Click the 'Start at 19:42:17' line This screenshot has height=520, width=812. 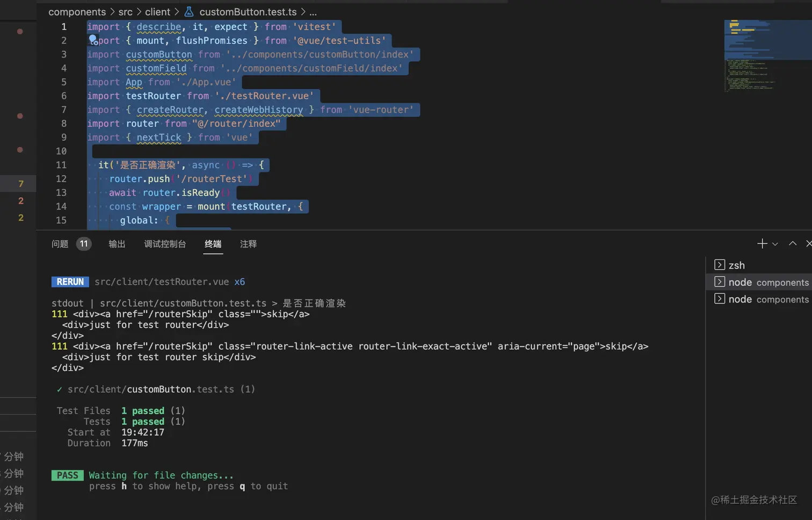pyautogui.click(x=115, y=432)
